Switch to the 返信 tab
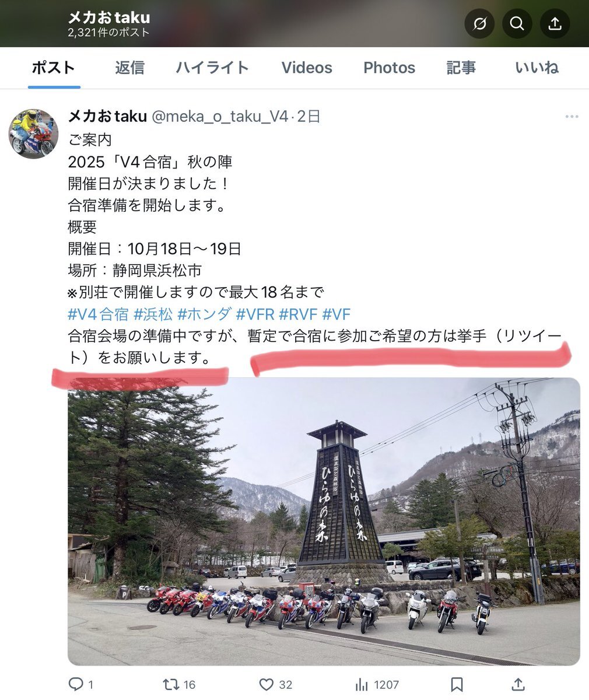Image resolution: width=589 pixels, height=700 pixels. 129,68
